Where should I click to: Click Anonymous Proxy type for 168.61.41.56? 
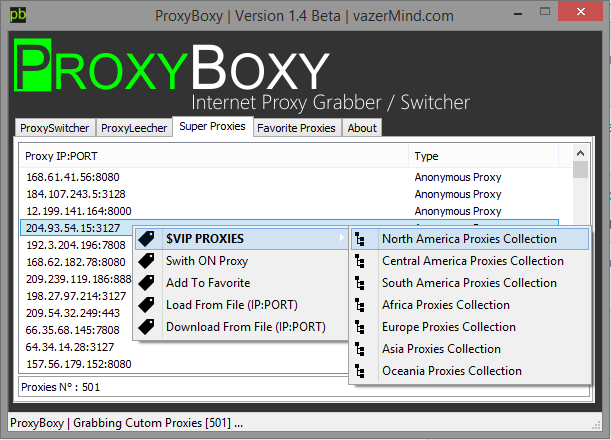click(458, 177)
